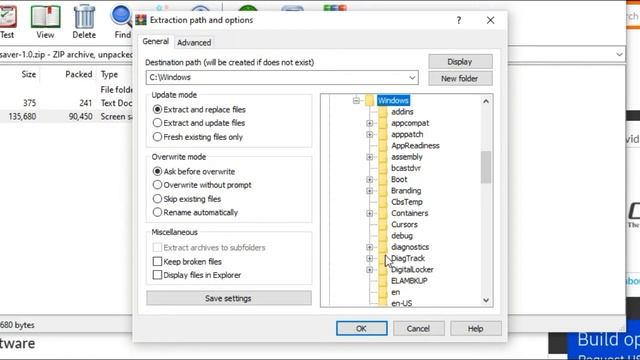Select Rename automatically option

pos(157,212)
